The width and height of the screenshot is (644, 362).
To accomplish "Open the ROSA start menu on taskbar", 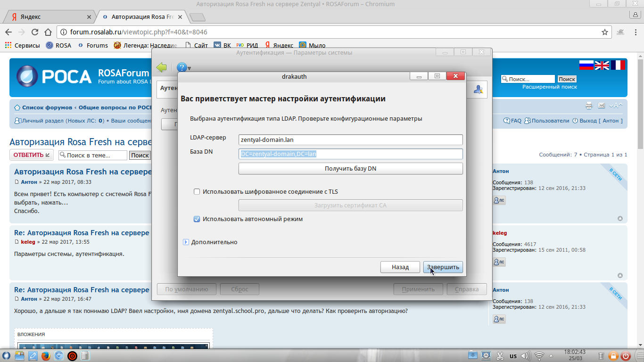I will point(7,355).
